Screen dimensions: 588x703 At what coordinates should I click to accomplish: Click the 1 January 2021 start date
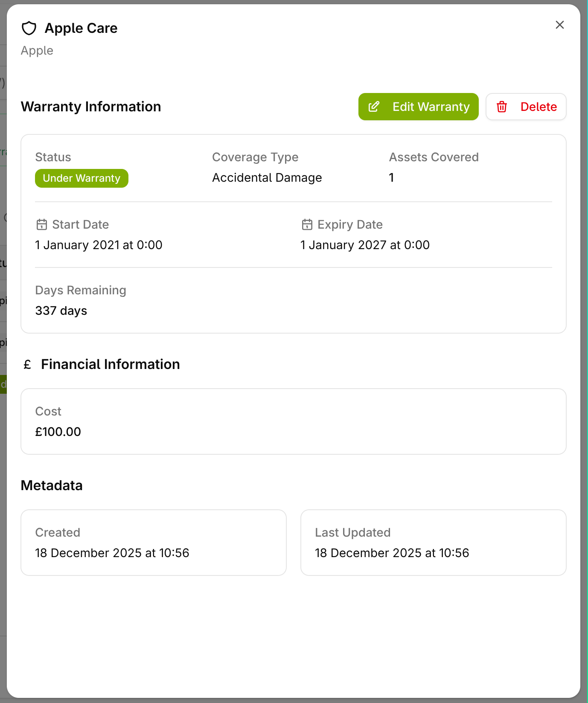pyautogui.click(x=99, y=245)
